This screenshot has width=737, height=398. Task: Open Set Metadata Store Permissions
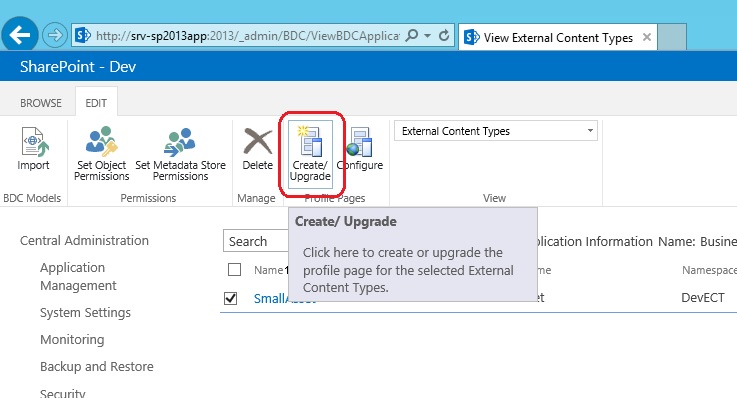tap(180, 153)
